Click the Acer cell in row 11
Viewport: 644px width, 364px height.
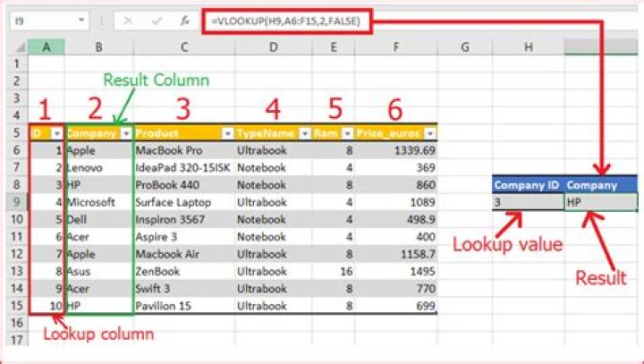click(x=99, y=237)
